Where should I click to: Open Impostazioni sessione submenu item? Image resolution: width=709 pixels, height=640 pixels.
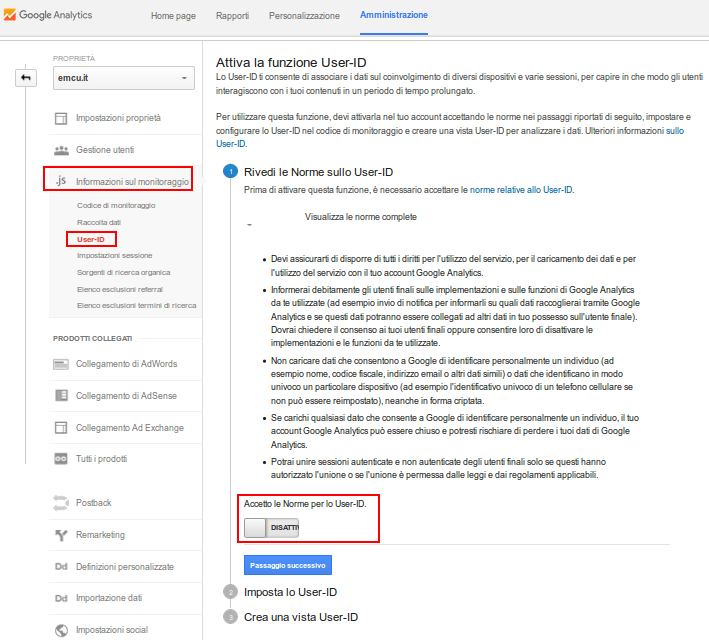click(114, 256)
